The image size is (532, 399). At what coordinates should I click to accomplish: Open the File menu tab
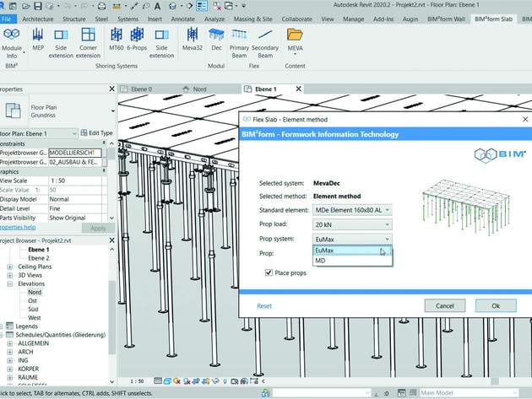click(7, 19)
